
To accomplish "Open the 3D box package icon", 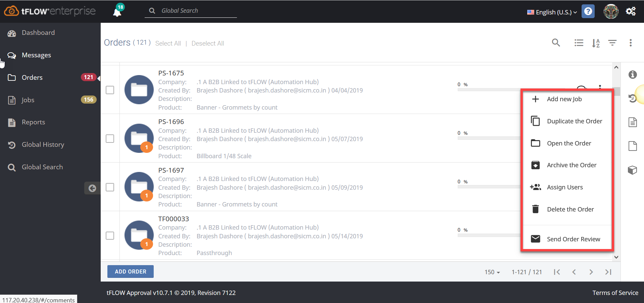I will click(633, 170).
